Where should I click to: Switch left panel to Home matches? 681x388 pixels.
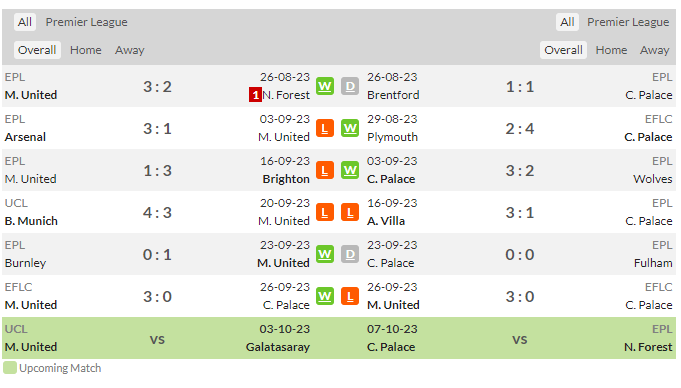coord(86,50)
